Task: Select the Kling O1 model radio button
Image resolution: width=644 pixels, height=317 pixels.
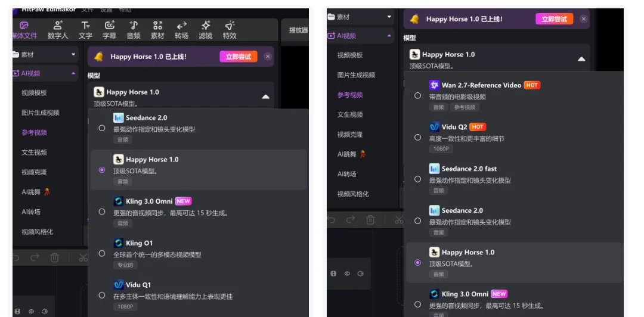Action: pos(102,253)
